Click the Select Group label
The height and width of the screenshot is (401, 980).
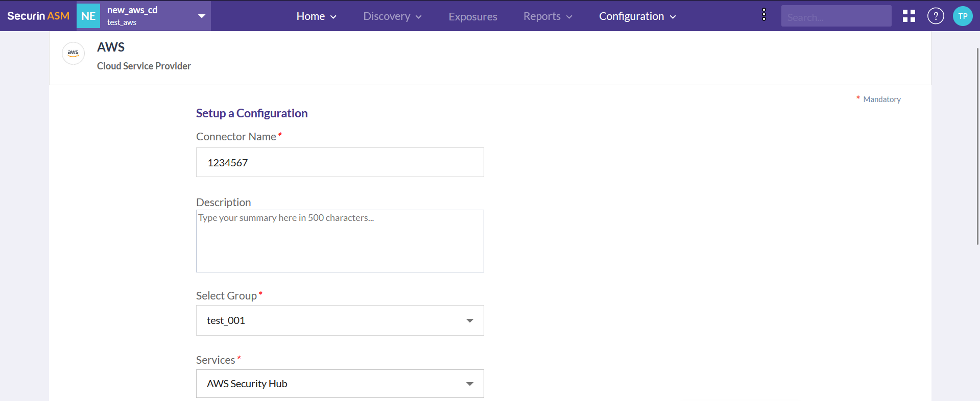coord(226,296)
